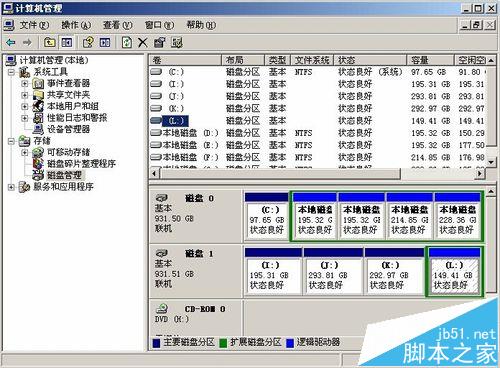Select the 本地磁盘 (D:) row
The image size is (500, 368).
click(x=318, y=133)
